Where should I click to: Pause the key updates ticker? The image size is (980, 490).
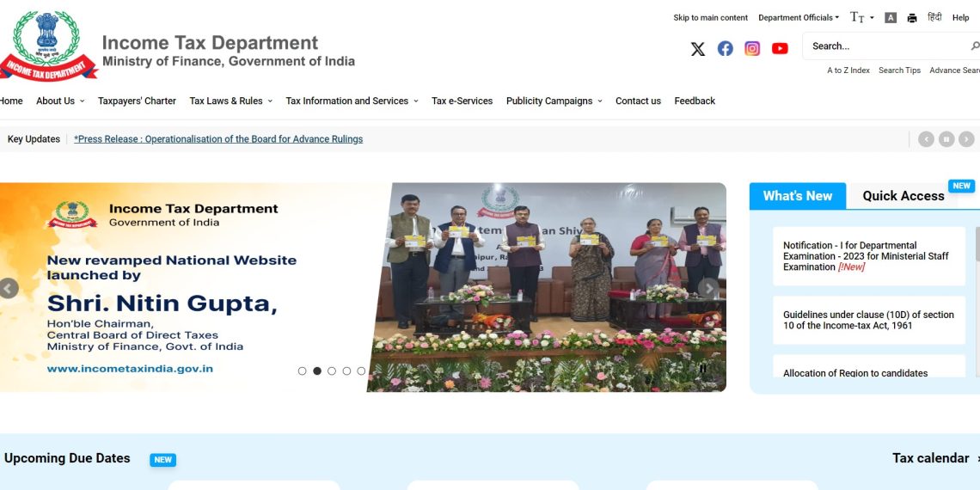click(946, 139)
